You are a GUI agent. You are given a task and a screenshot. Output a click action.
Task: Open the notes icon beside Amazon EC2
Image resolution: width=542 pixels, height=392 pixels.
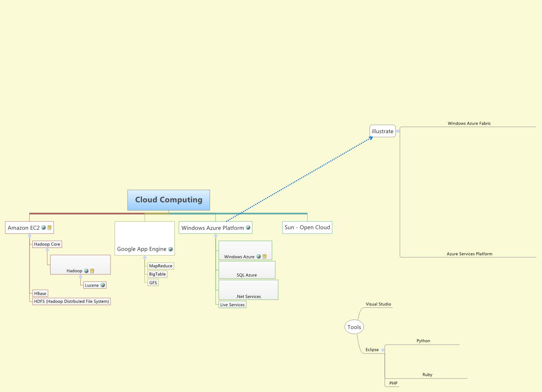[x=50, y=228]
